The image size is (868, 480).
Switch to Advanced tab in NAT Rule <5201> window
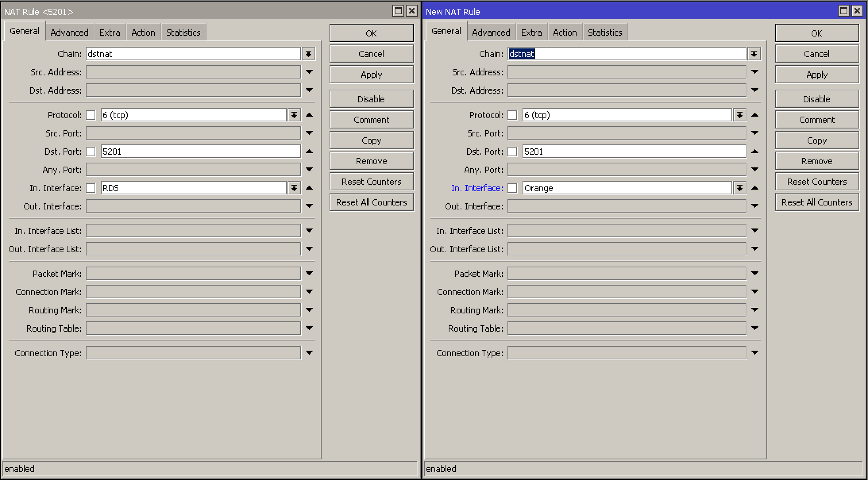tap(69, 33)
